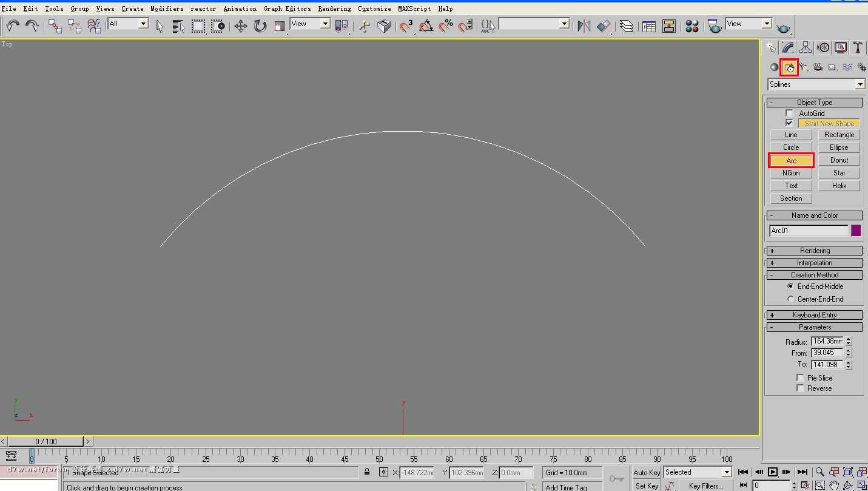Screen dimensions: 868x491
Task: Click the Align tool icon
Action: click(x=604, y=25)
